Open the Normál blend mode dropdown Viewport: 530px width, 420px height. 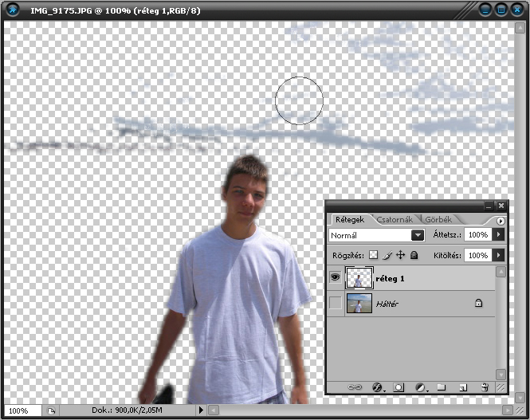[x=417, y=235]
